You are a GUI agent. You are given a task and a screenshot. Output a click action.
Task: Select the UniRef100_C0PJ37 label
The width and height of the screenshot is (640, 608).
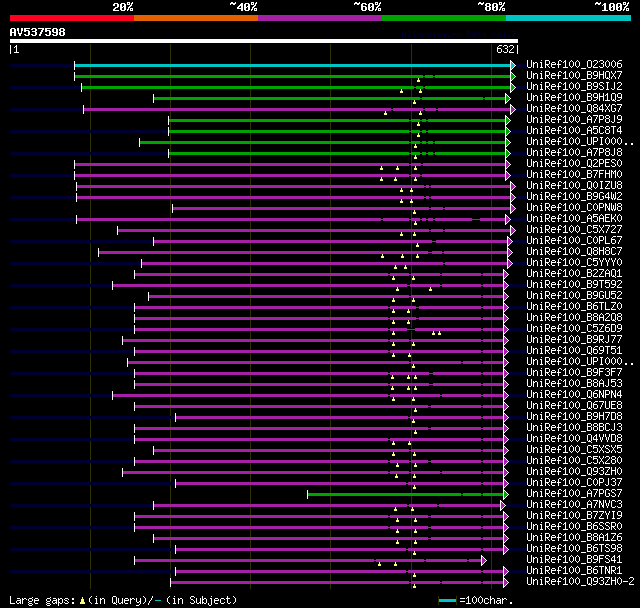[x=574, y=483]
